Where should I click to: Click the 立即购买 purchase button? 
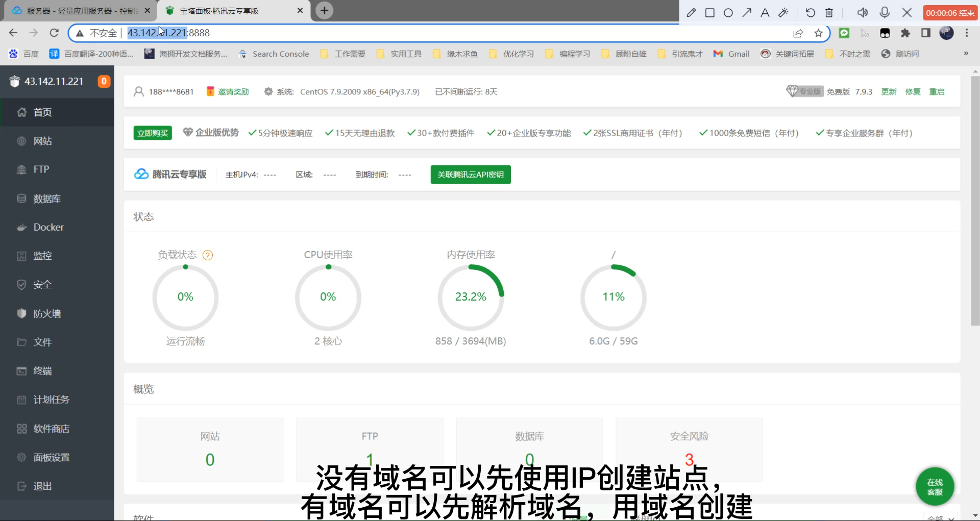pyautogui.click(x=152, y=133)
